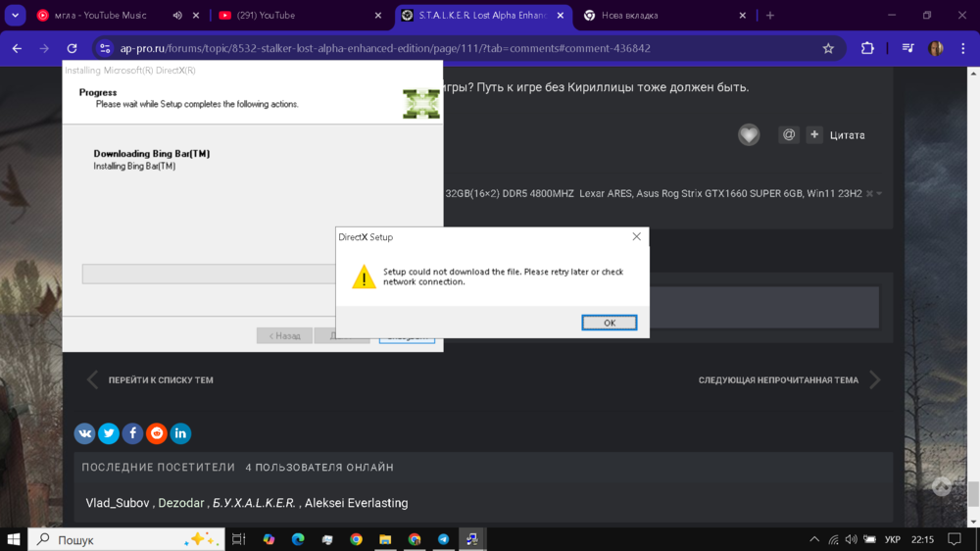The height and width of the screenshot is (551, 980).
Task: Share the topic on VK
Action: point(85,433)
